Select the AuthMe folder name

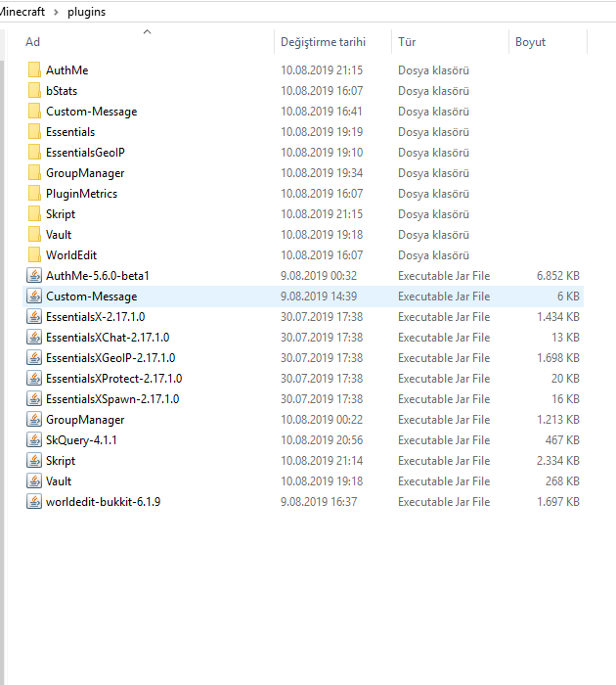point(67,70)
